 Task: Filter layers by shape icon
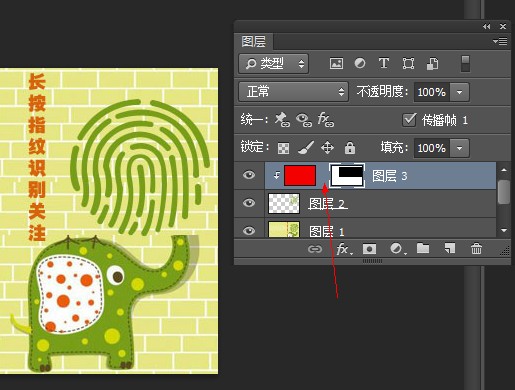[x=408, y=63]
